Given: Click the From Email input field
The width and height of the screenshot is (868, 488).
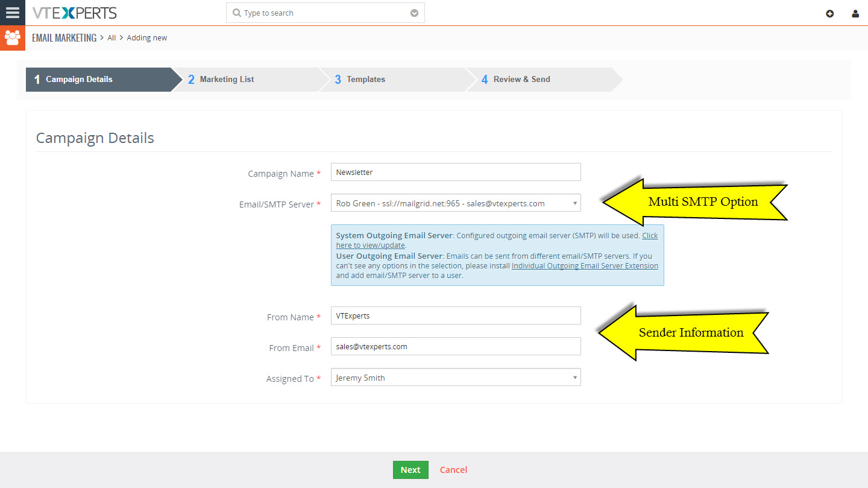Looking at the screenshot, I should point(456,346).
